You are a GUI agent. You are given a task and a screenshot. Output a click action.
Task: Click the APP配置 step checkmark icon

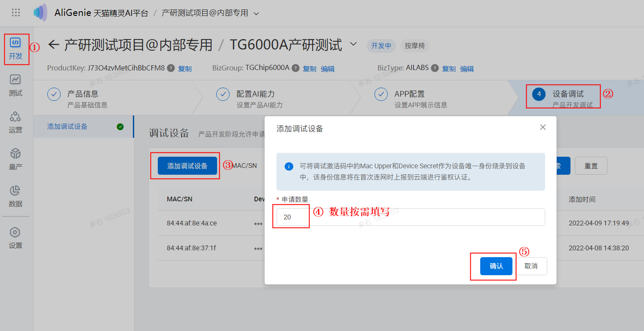point(381,94)
